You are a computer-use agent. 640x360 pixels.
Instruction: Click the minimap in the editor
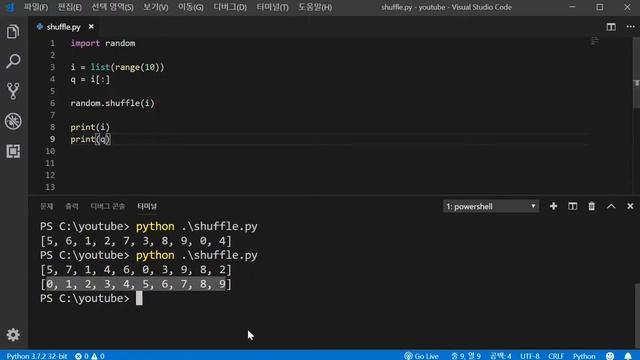[x=595, y=41]
